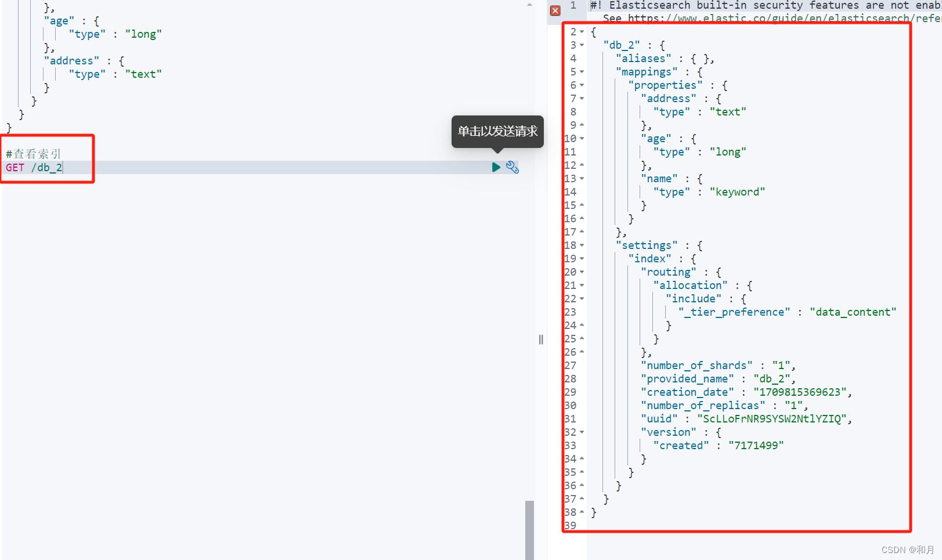Toggle fold of entire JSON response at line 2
942x560 pixels.
[580, 31]
